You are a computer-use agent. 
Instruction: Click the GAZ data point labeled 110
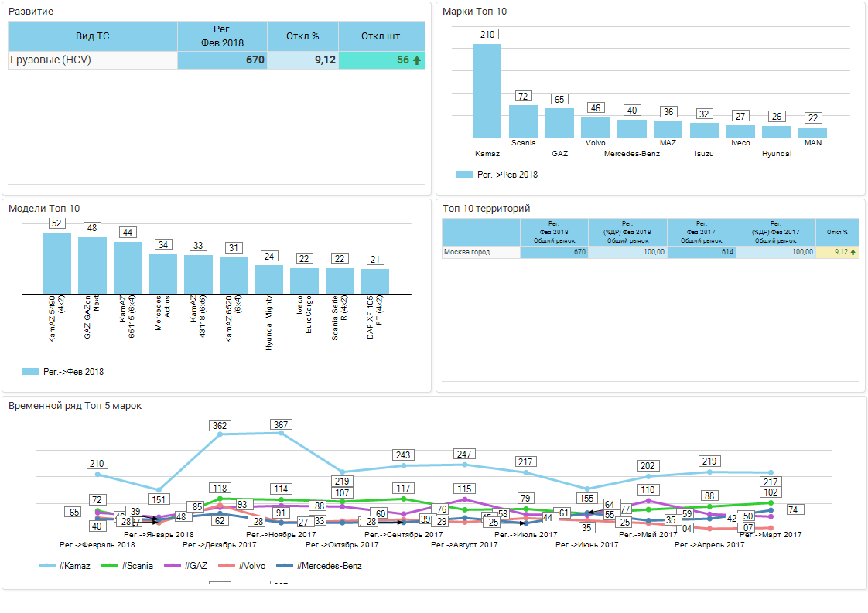click(648, 501)
